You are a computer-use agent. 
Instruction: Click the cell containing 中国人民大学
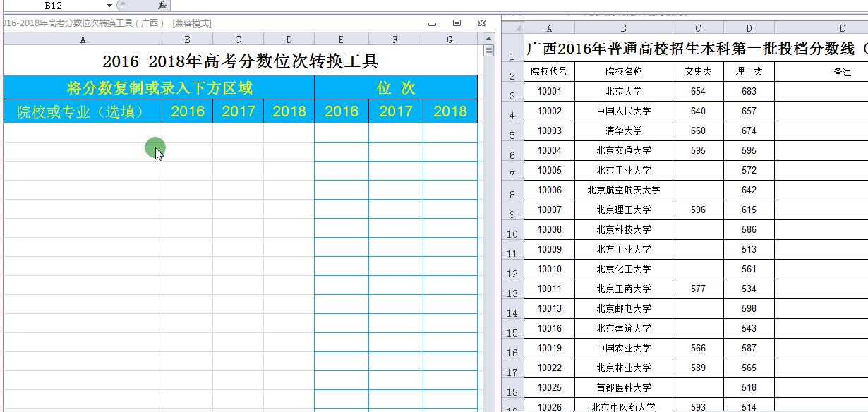(x=622, y=111)
